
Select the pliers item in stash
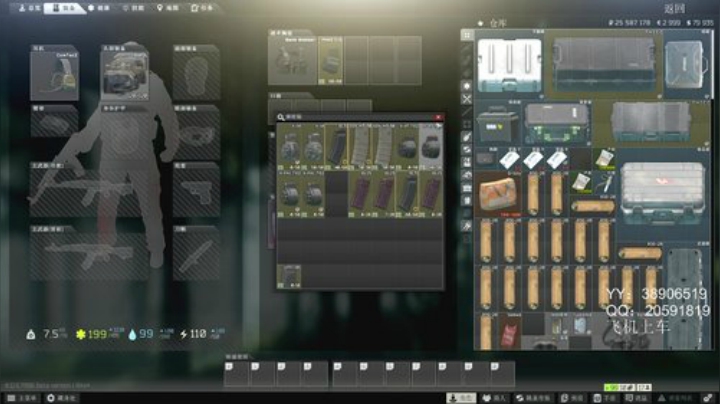coord(605,183)
